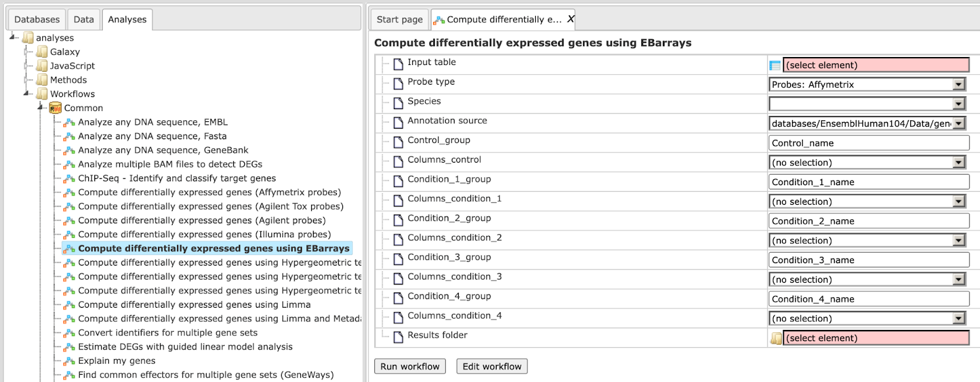
Task: Click the Galaxy folder icon
Action: [42, 52]
